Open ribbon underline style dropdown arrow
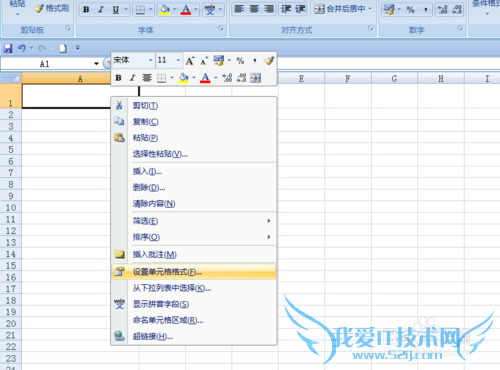 (x=126, y=10)
